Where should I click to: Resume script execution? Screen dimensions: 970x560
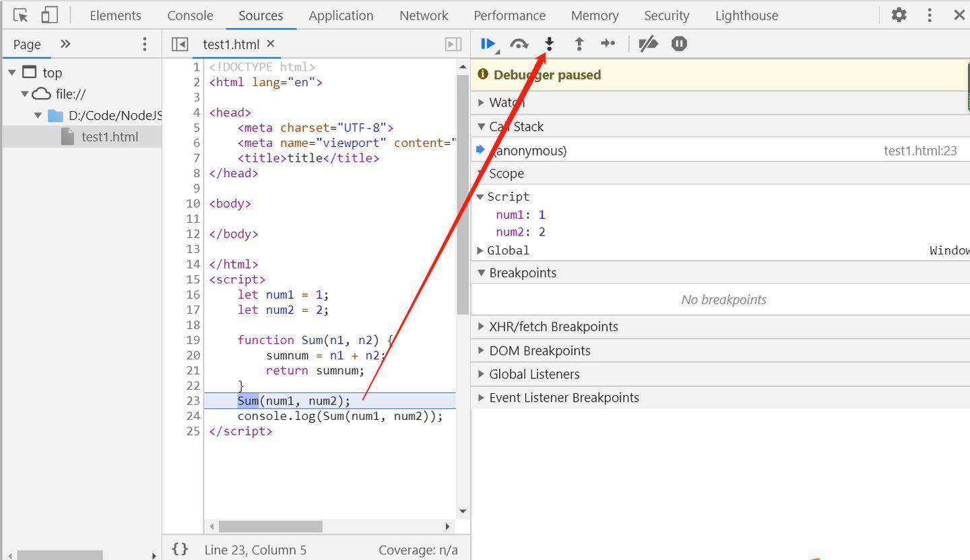coord(488,44)
